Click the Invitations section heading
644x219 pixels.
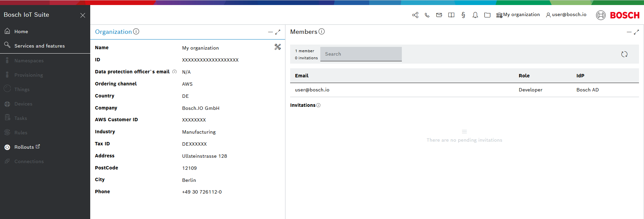[x=303, y=105]
